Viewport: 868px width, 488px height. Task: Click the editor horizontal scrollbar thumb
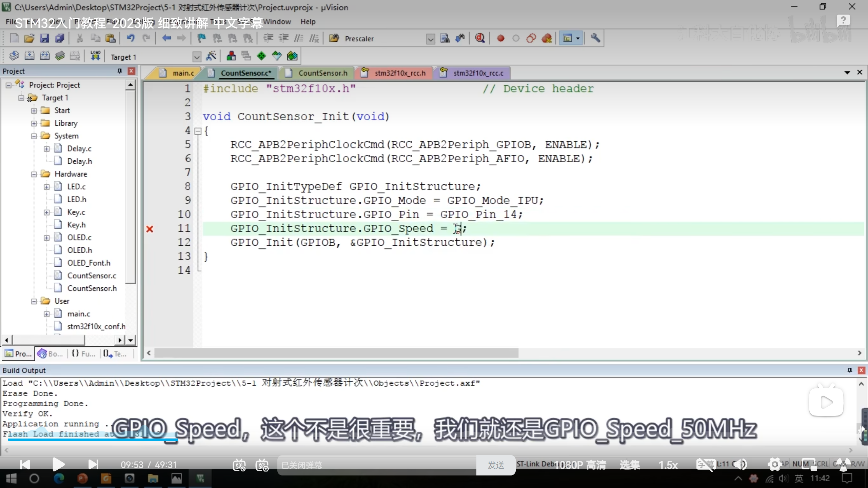(x=336, y=353)
